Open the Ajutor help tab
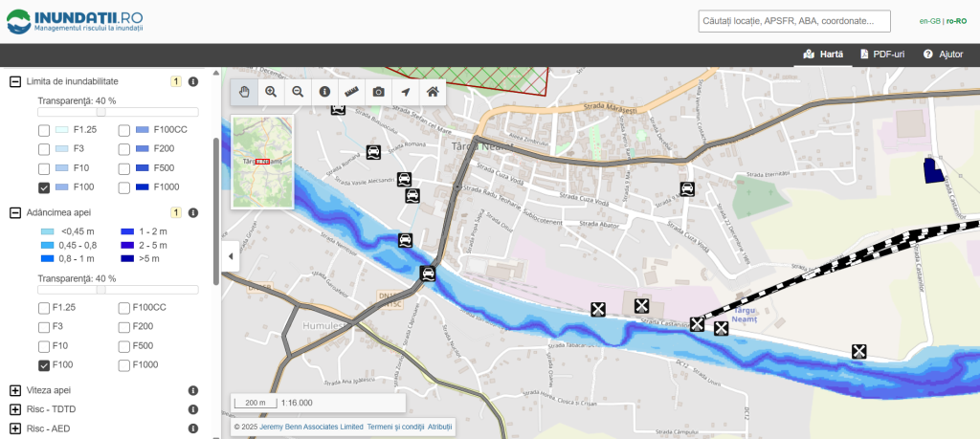This screenshot has width=980, height=439. [943, 55]
